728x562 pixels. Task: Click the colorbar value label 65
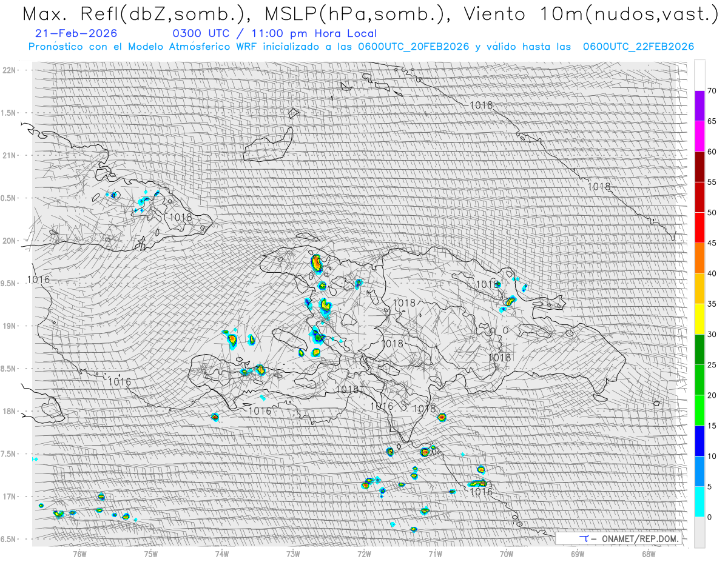713,121
